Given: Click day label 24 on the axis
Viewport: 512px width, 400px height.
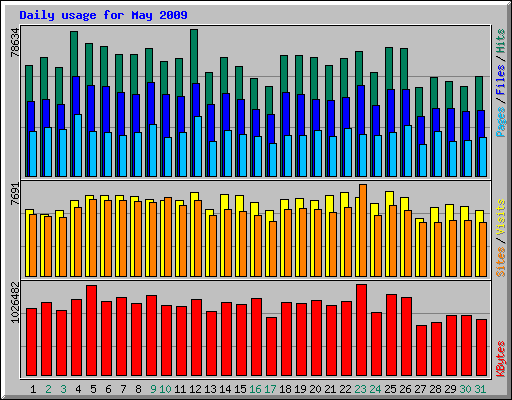Looking at the screenshot, I should tap(375, 389).
